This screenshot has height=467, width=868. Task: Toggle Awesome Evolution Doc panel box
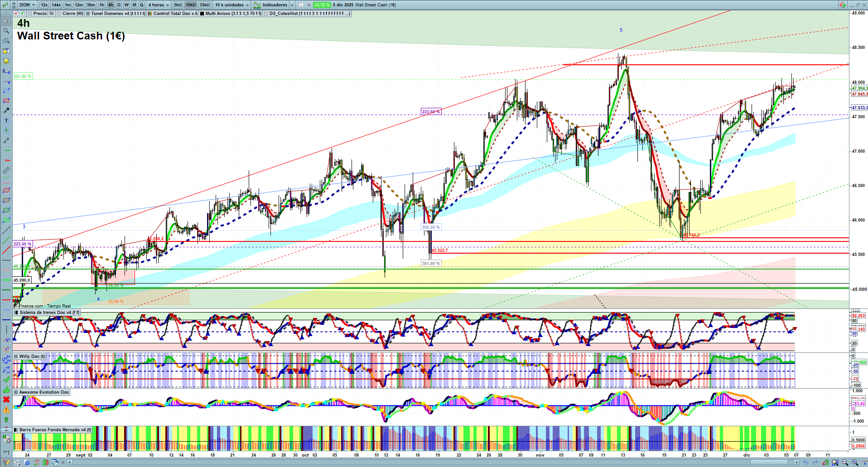point(16,392)
